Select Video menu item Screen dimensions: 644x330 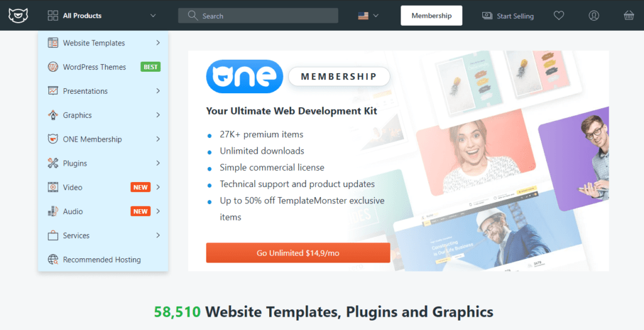(x=103, y=187)
